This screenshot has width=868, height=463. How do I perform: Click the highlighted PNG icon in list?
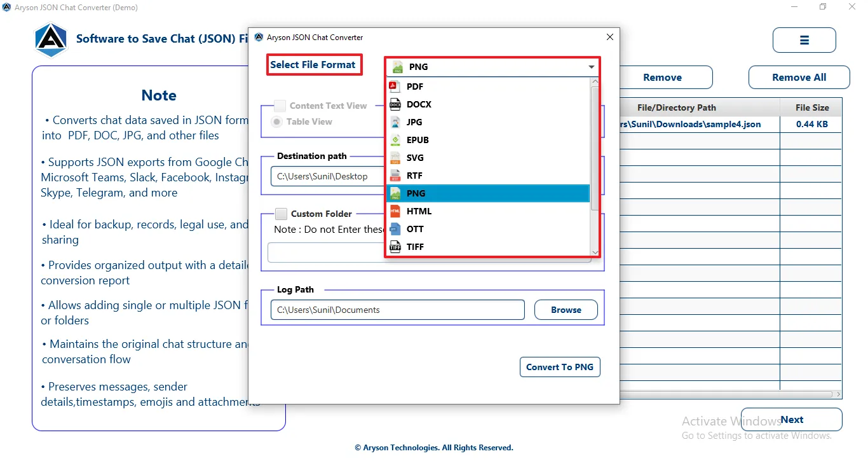[x=395, y=193]
